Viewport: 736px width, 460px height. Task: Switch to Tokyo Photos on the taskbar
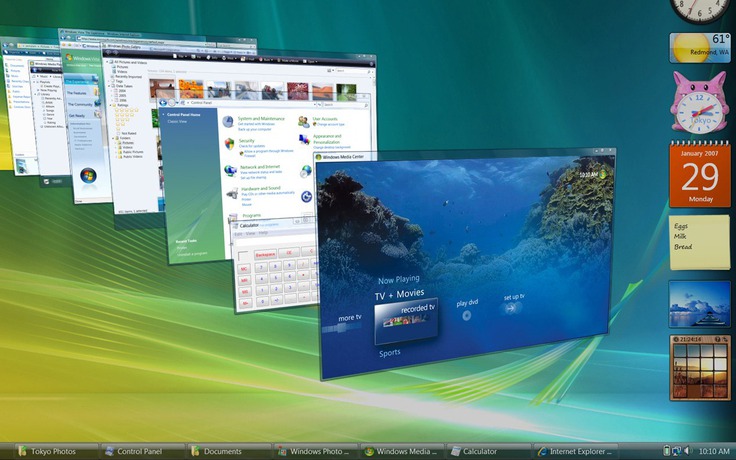click(56, 451)
